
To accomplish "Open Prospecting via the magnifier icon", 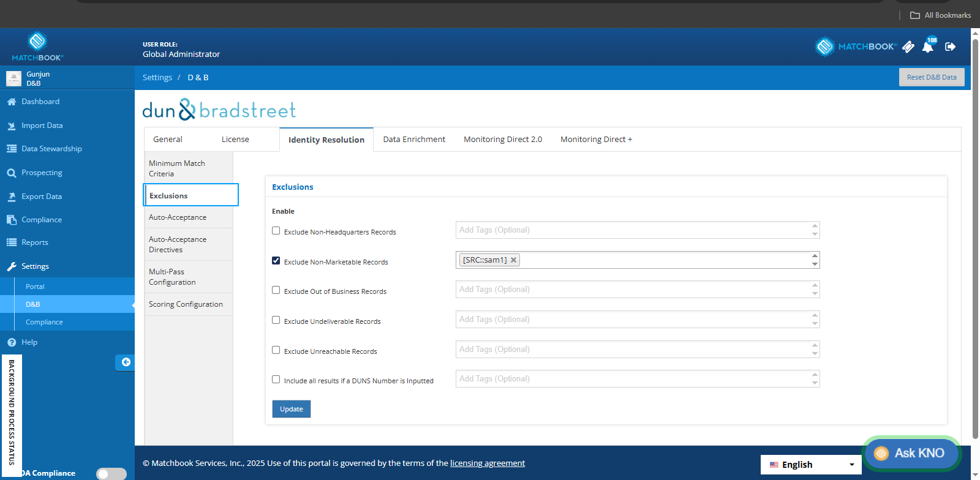I will (12, 173).
